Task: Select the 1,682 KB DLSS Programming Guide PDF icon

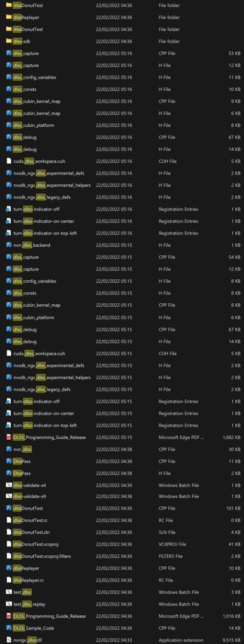Action: (x=9, y=437)
